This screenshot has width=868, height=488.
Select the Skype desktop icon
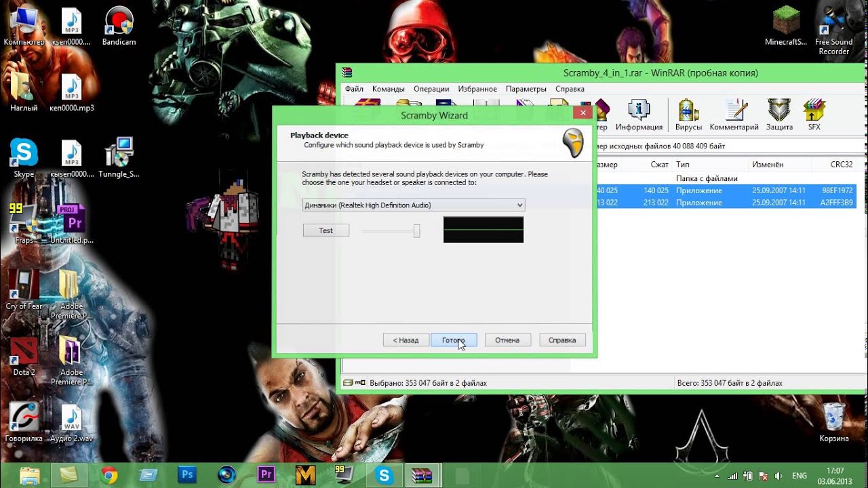24,159
